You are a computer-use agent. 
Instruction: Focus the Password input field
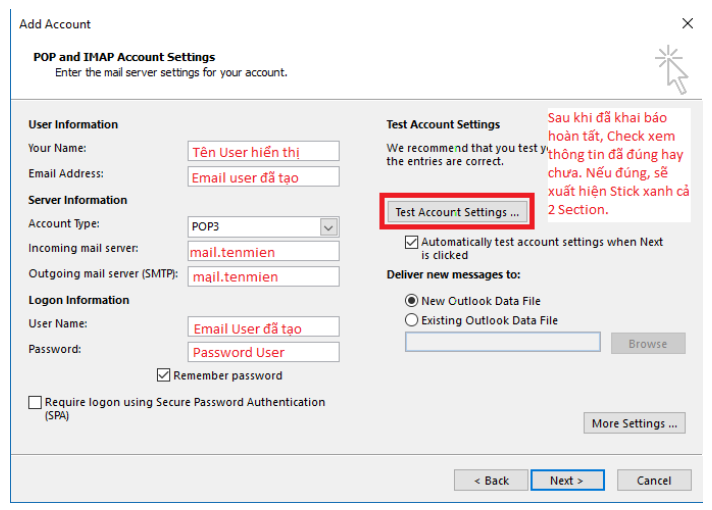tap(264, 352)
